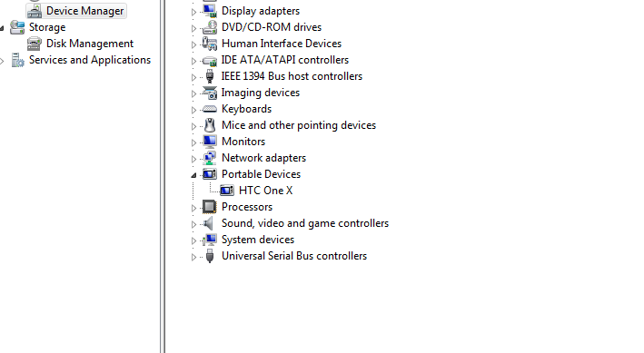Select the Storage node

47,27
